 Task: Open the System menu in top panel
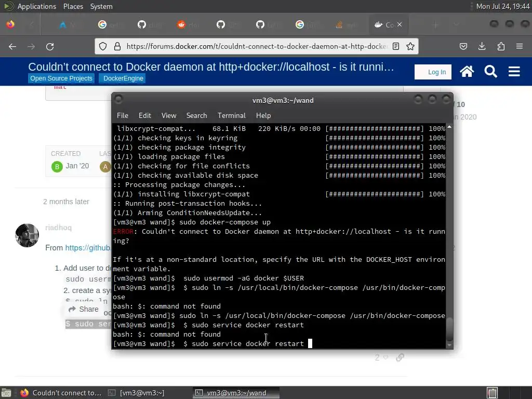coord(101,6)
